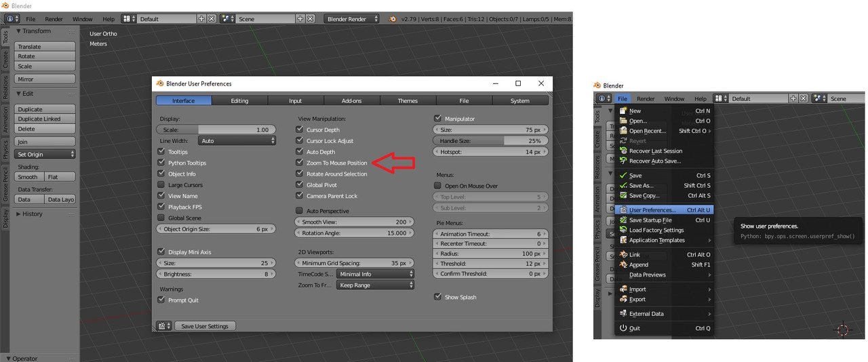Toggle the Show Splash checkbox
Screen dimensions: 868x362
[x=437, y=297]
